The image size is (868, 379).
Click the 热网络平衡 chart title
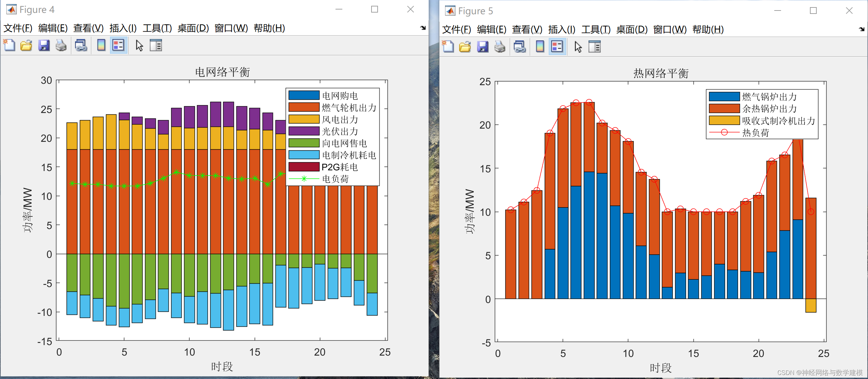[661, 73]
